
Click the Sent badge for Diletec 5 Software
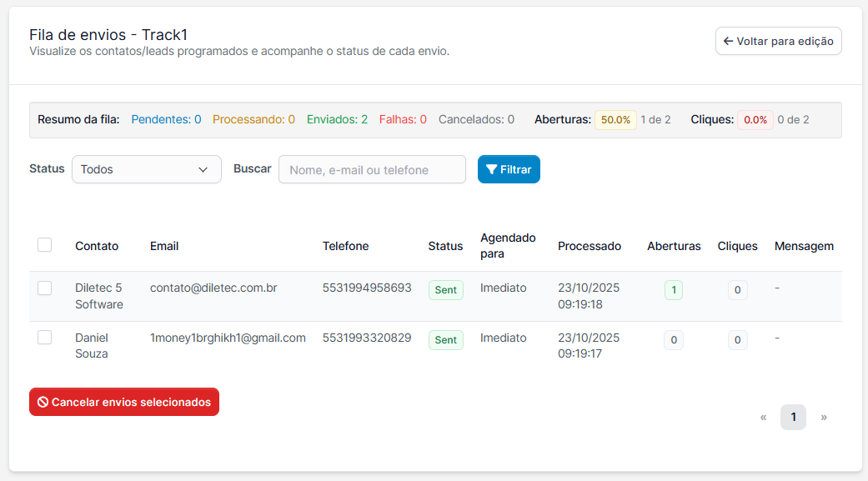tap(445, 290)
